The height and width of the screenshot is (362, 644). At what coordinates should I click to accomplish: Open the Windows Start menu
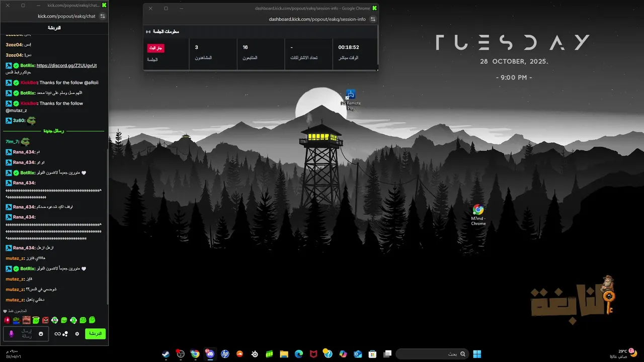click(477, 354)
